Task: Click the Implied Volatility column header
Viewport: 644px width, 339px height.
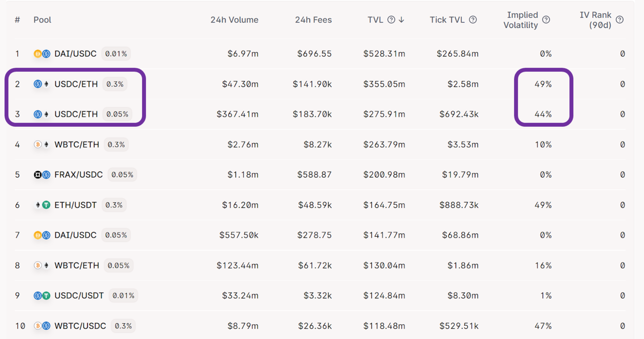Action: coord(521,20)
